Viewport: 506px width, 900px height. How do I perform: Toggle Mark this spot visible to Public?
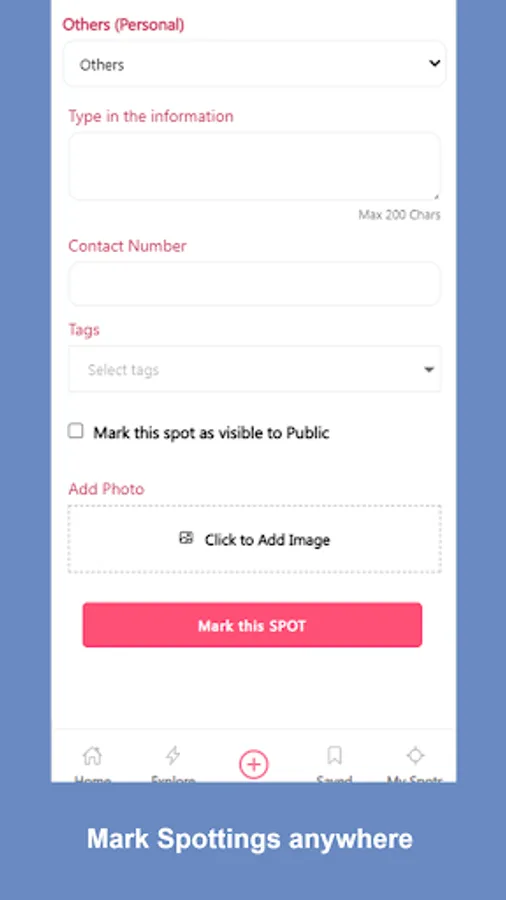tap(76, 430)
